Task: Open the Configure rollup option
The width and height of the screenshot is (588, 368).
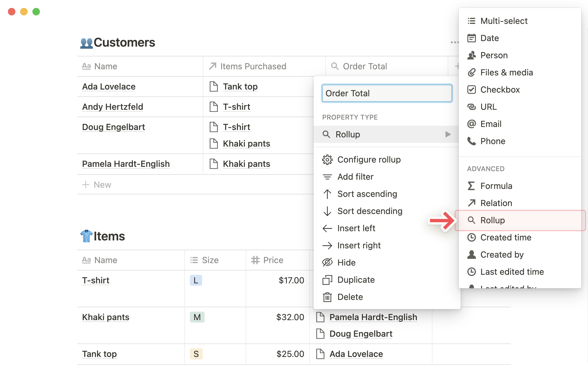Action: point(368,159)
